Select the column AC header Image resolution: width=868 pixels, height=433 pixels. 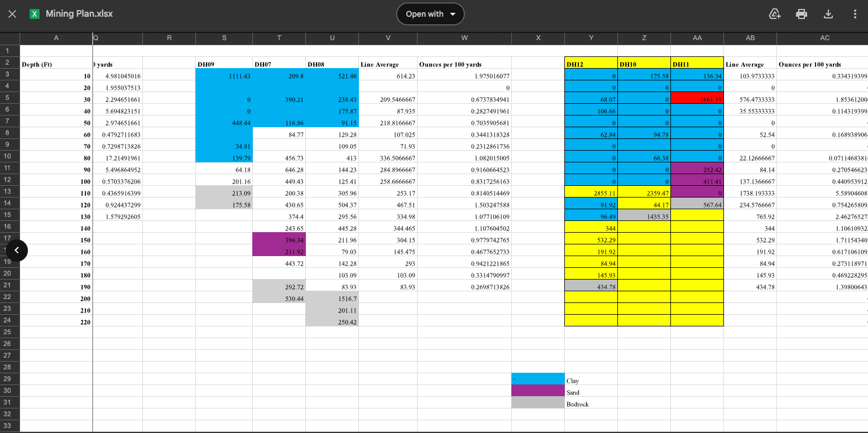click(x=824, y=38)
